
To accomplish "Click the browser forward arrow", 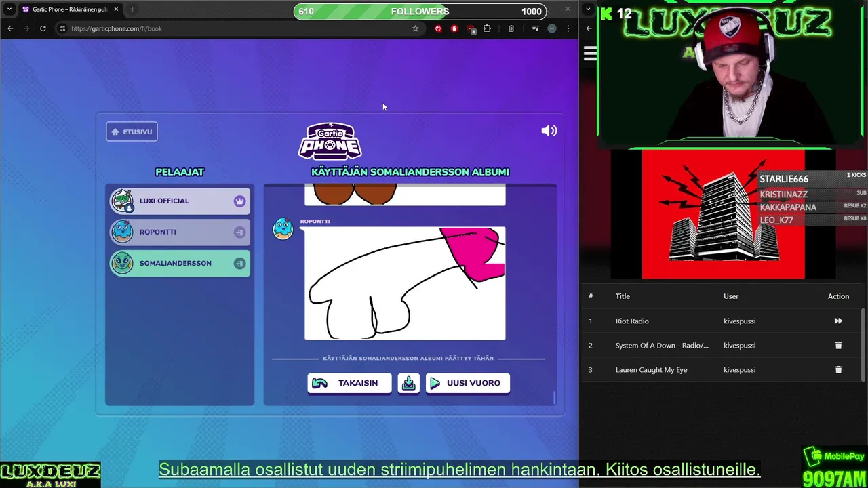I will pos(26,28).
